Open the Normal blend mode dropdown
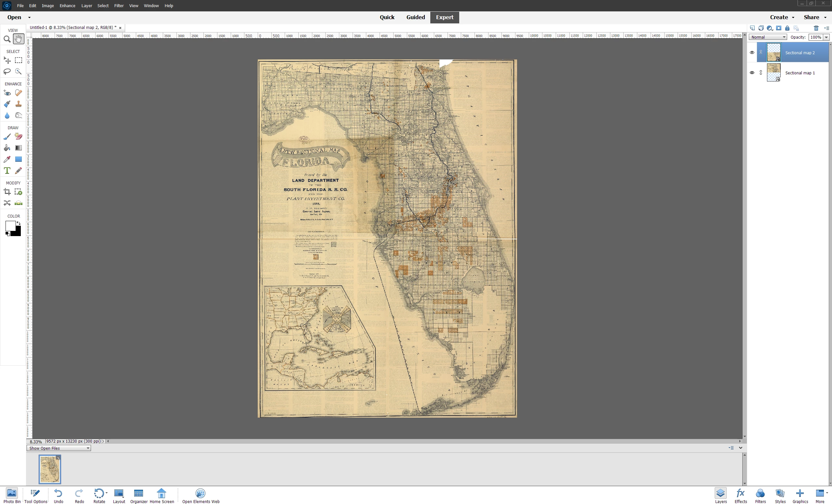The height and width of the screenshot is (504, 832). (x=768, y=37)
